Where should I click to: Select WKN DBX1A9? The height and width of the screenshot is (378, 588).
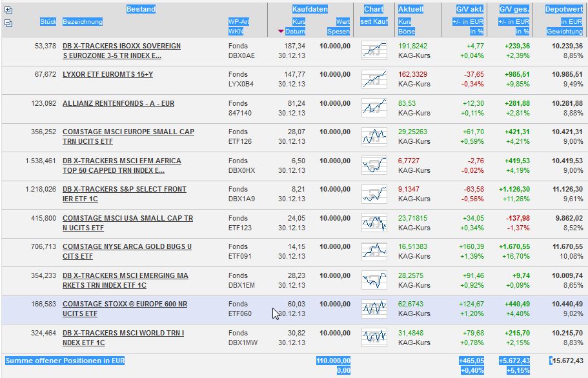(241, 199)
